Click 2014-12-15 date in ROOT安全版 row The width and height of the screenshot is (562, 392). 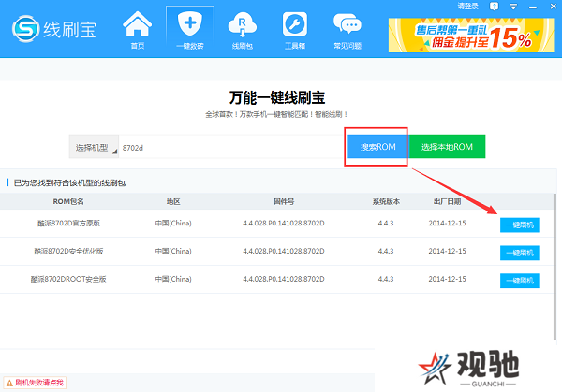(447, 279)
